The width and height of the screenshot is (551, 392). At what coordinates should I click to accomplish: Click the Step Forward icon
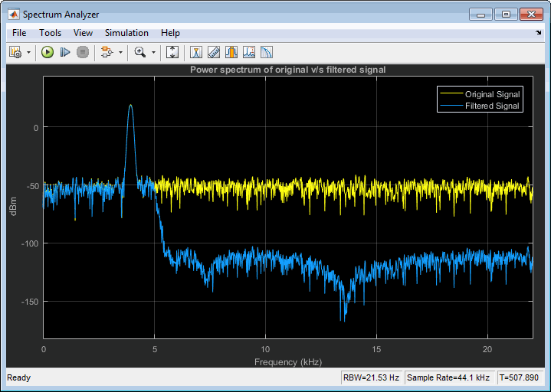[65, 52]
